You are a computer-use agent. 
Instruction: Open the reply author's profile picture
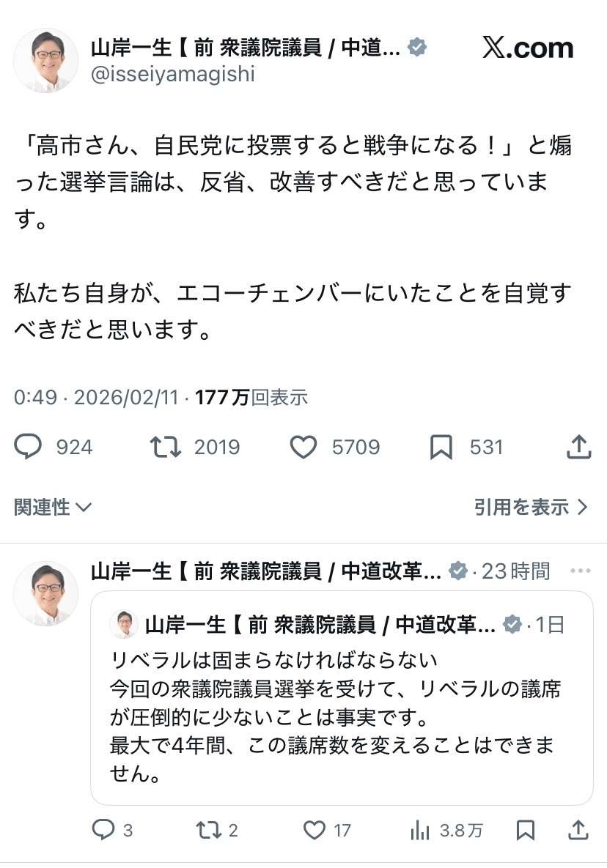[45, 593]
